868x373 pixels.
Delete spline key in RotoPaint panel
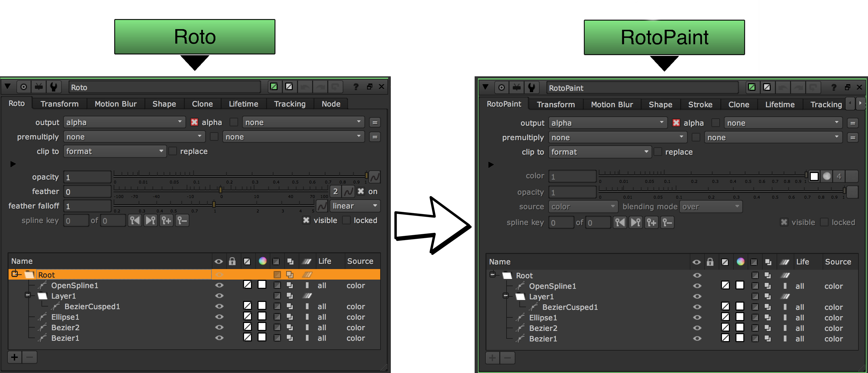tap(667, 223)
